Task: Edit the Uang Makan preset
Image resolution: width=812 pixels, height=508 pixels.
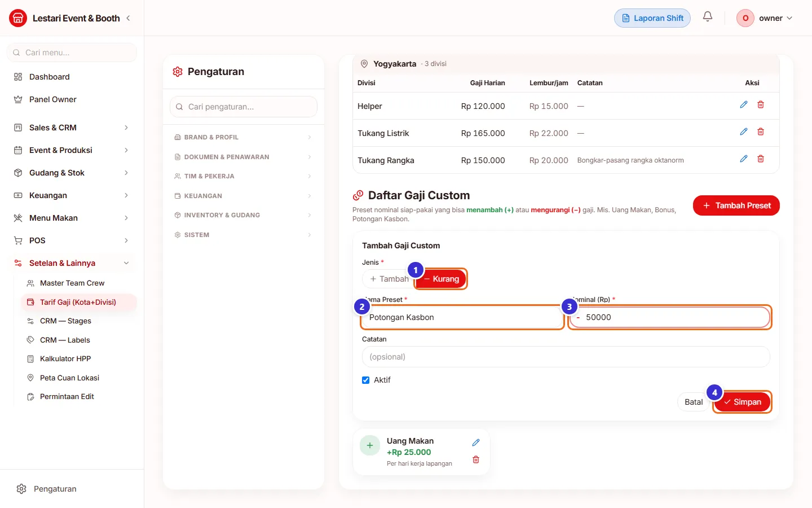Action: point(476,443)
